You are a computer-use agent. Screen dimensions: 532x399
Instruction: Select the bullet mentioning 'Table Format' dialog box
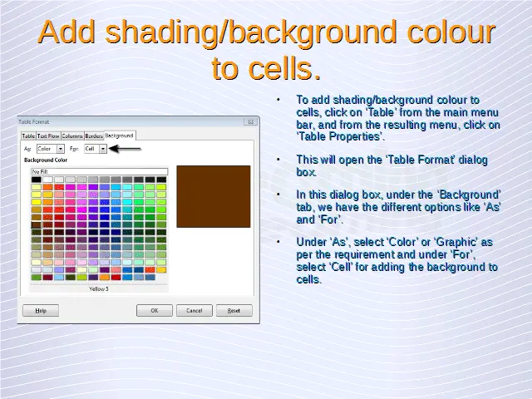click(391, 165)
